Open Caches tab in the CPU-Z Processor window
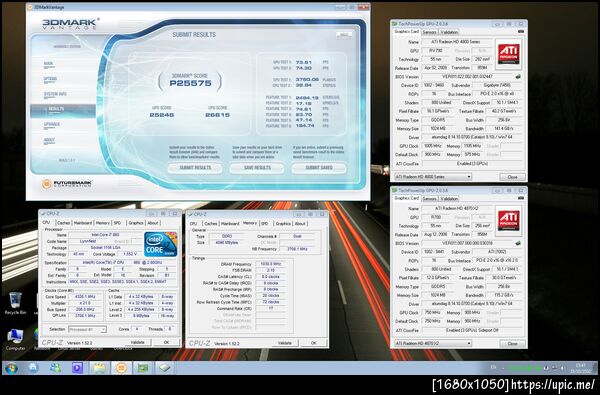The image size is (600, 395). coord(64,223)
